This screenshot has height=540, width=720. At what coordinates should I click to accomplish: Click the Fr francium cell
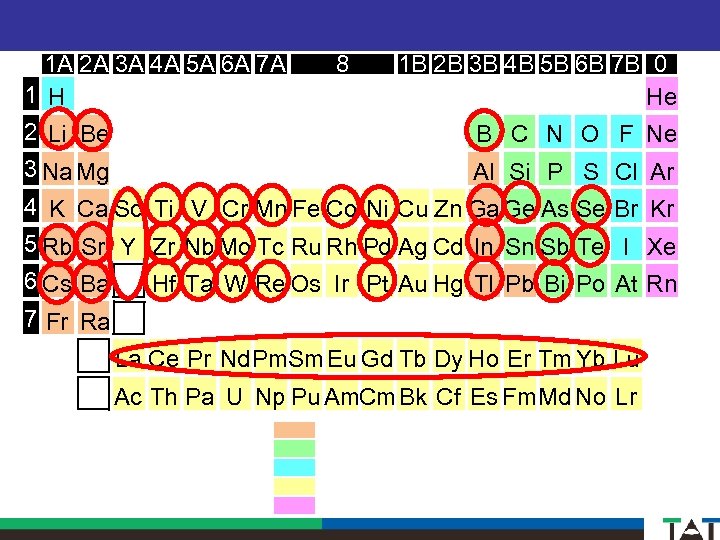(57, 318)
